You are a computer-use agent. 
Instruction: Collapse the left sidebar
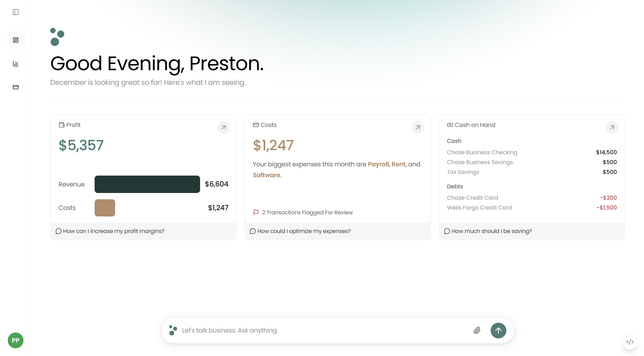click(16, 13)
